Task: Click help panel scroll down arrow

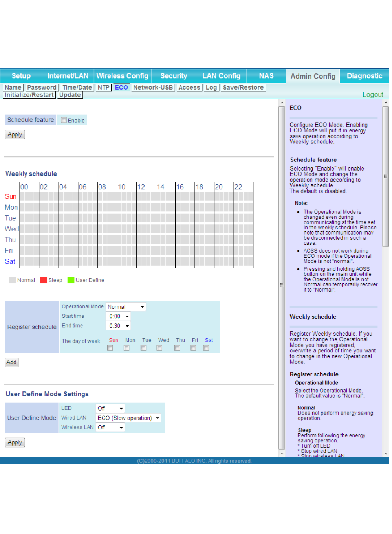Action: tap(386, 453)
